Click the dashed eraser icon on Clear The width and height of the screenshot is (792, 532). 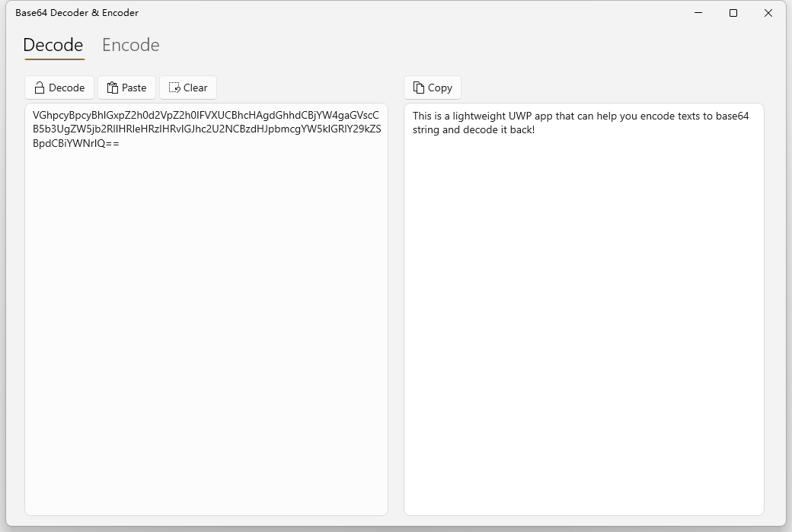click(x=174, y=88)
